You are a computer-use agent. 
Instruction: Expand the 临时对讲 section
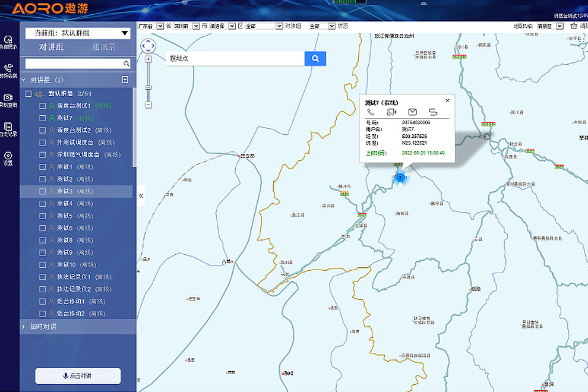coord(78,327)
